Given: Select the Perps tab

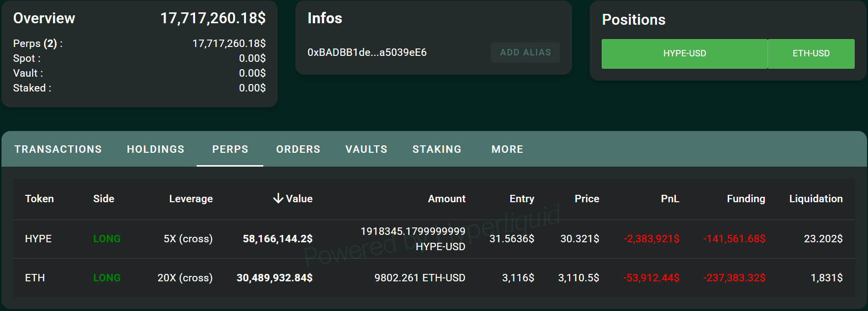Looking at the screenshot, I should point(230,149).
